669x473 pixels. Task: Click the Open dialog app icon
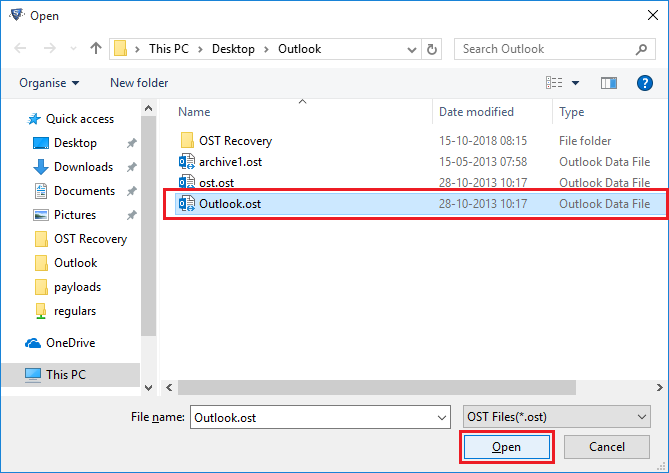17,15
